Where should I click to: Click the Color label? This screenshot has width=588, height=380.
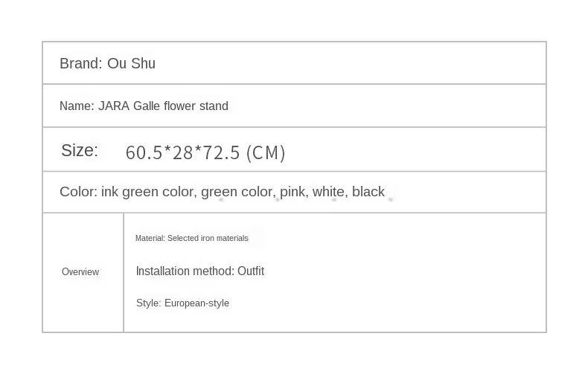(78, 192)
